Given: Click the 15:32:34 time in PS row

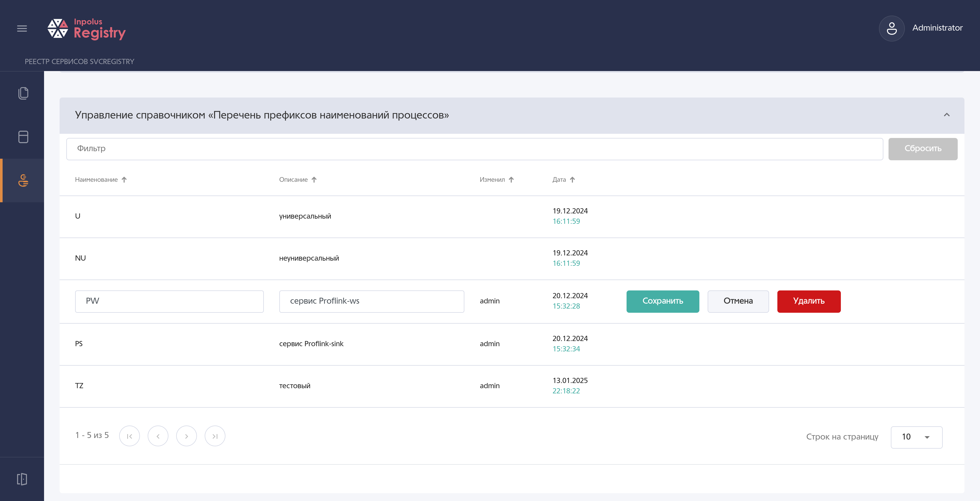Looking at the screenshot, I should 566,349.
